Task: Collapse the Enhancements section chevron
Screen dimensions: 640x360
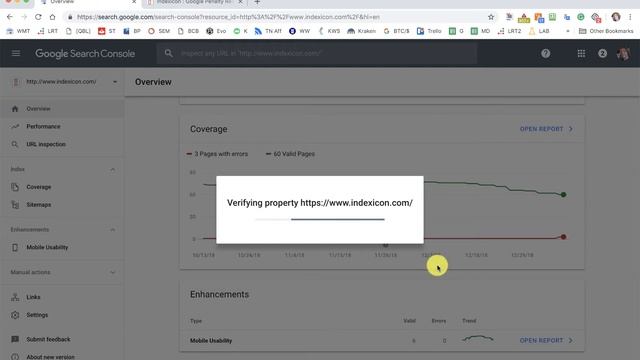Action: pos(113,230)
